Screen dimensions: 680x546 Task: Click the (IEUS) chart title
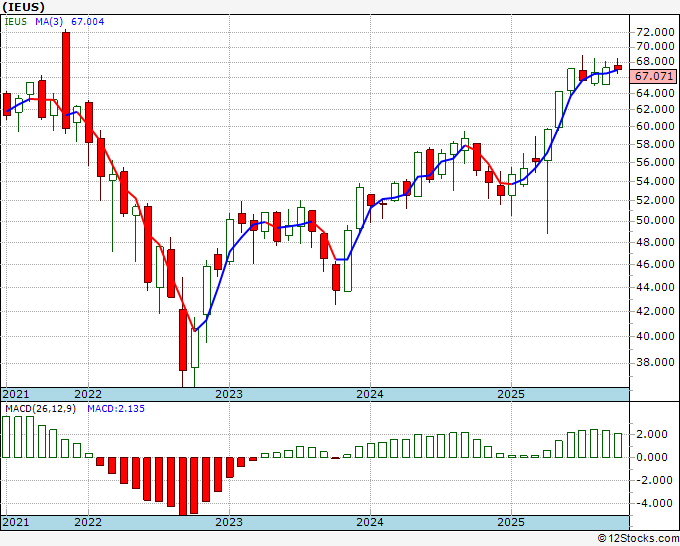pyautogui.click(x=23, y=7)
